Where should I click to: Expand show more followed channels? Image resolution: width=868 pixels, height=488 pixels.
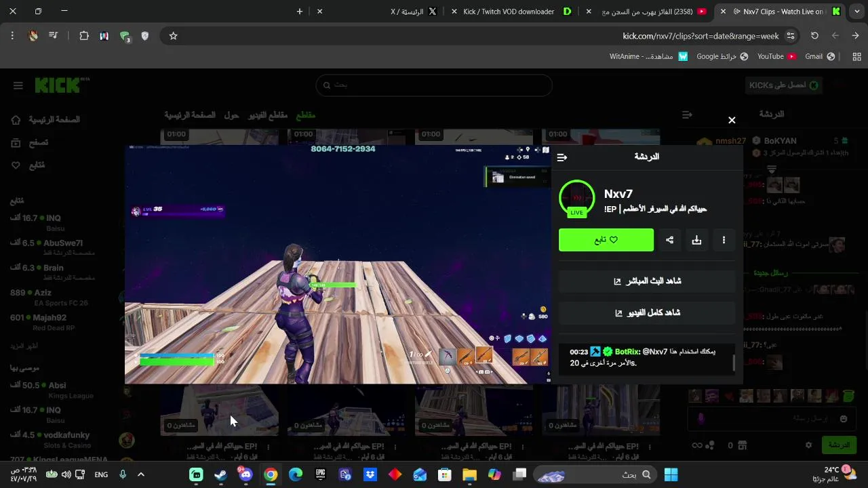[24, 346]
